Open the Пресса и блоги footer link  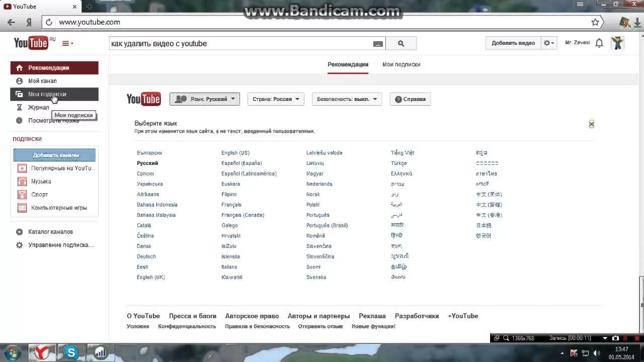click(x=193, y=316)
